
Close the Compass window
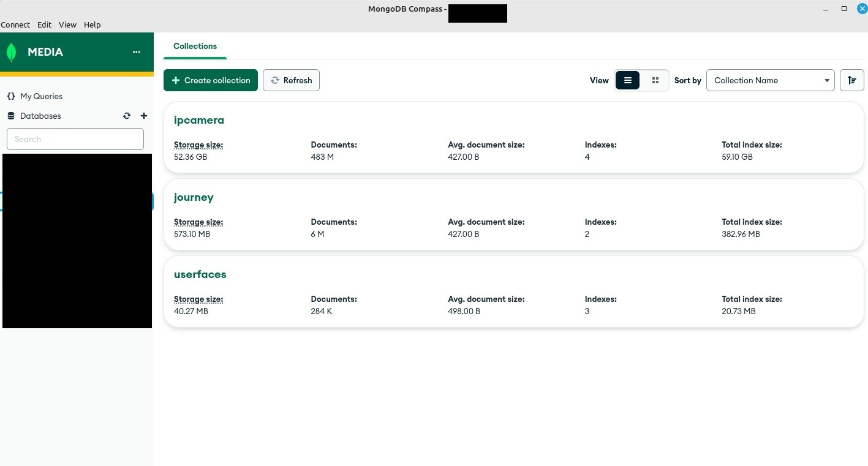point(861,9)
